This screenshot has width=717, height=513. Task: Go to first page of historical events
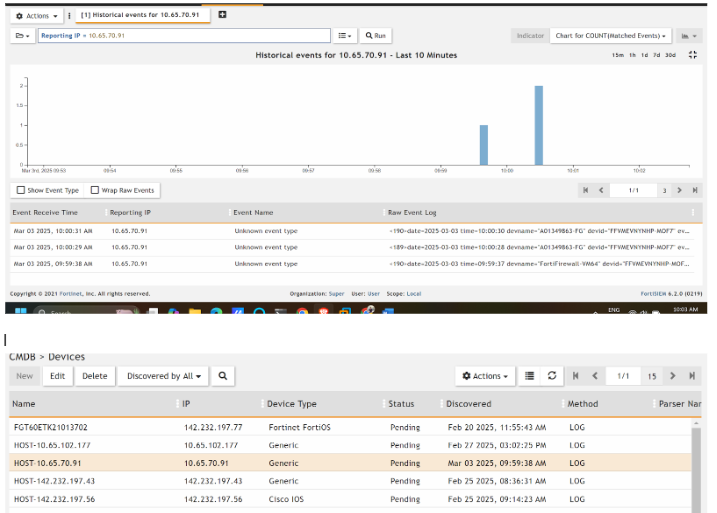point(585,190)
